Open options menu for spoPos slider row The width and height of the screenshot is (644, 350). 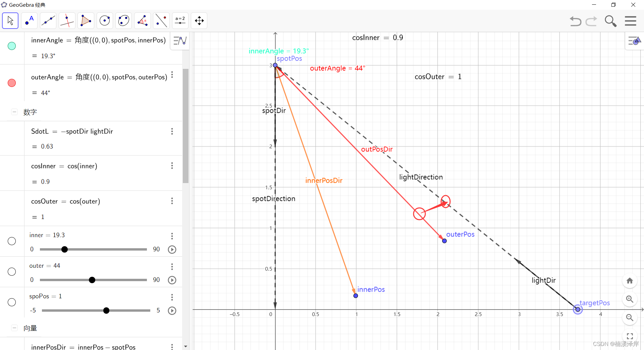172,297
